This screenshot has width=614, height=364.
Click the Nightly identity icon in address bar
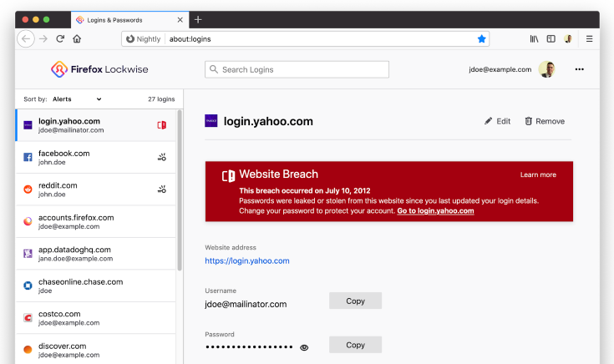tap(144, 38)
